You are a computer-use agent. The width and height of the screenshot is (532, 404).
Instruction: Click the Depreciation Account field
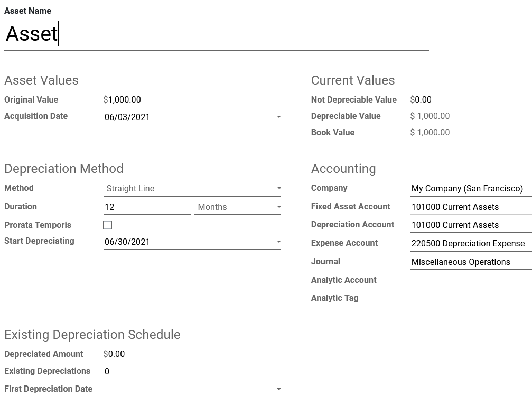471,225
